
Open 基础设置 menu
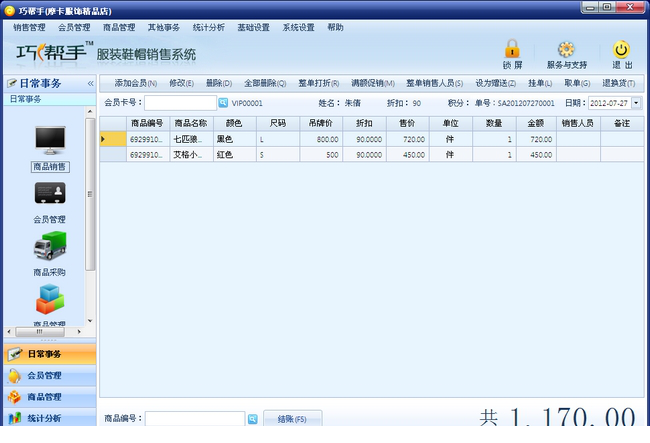pyautogui.click(x=253, y=27)
